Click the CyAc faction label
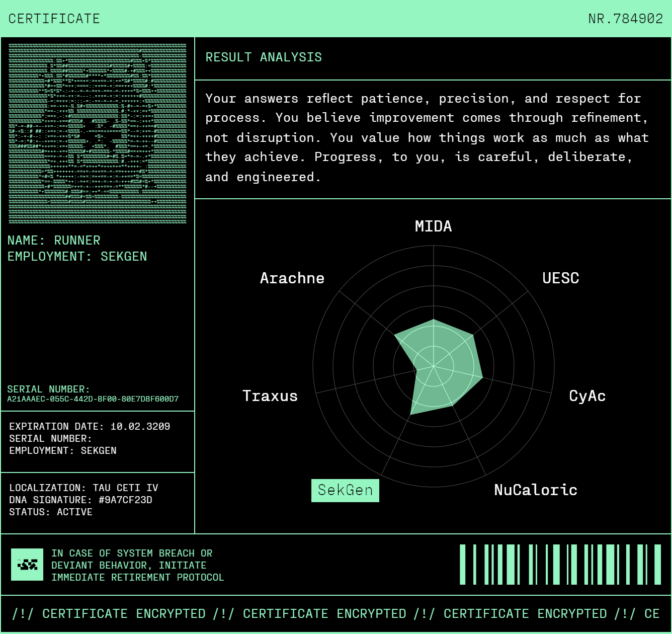The height and width of the screenshot is (634, 672). pyautogui.click(x=587, y=396)
